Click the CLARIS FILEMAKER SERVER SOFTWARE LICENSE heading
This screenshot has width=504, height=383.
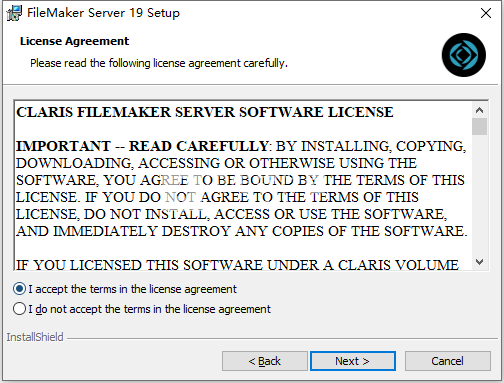(205, 112)
